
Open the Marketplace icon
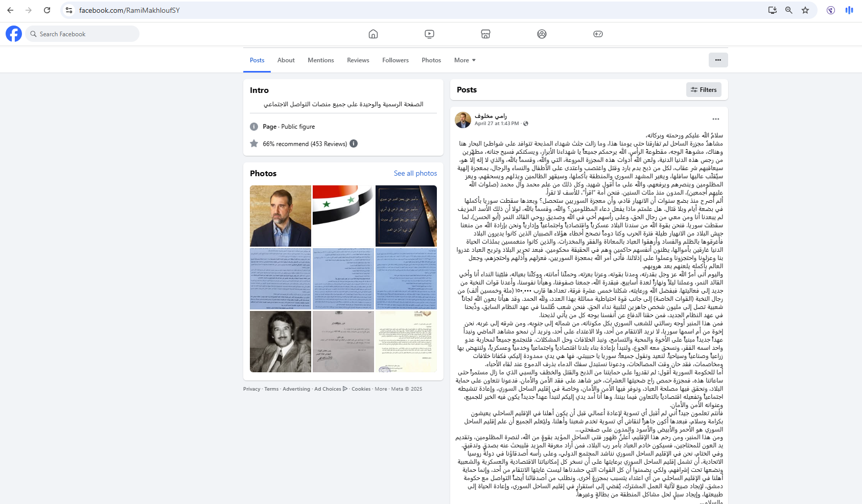click(485, 34)
